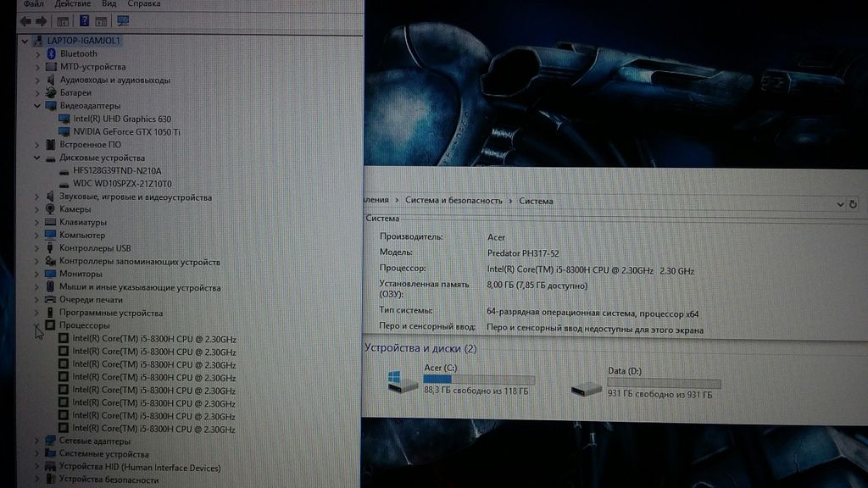Click the Мыши и иные указывающие устройства icon
Viewport: 868px width, 488px height.
point(50,286)
